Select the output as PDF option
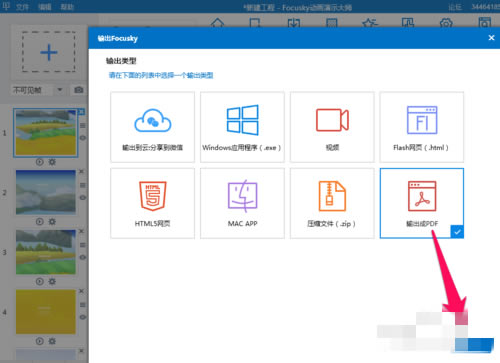500x363 pixels. [x=422, y=203]
